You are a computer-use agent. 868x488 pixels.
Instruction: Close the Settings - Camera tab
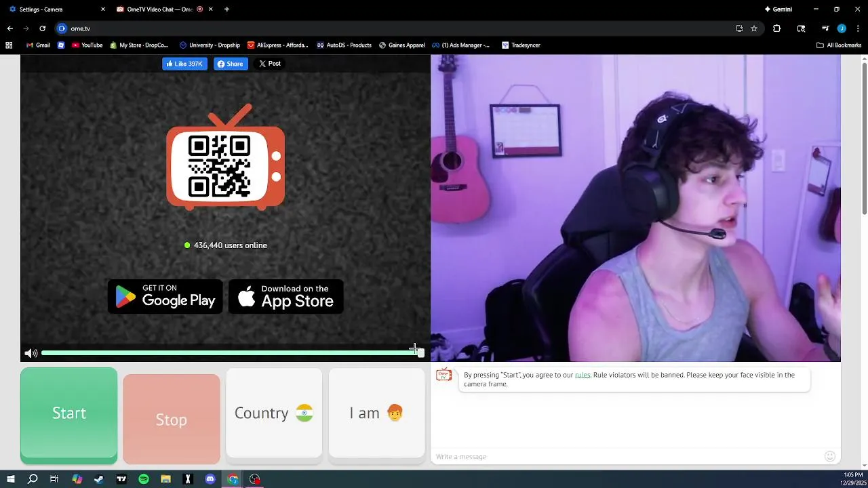coord(103,9)
